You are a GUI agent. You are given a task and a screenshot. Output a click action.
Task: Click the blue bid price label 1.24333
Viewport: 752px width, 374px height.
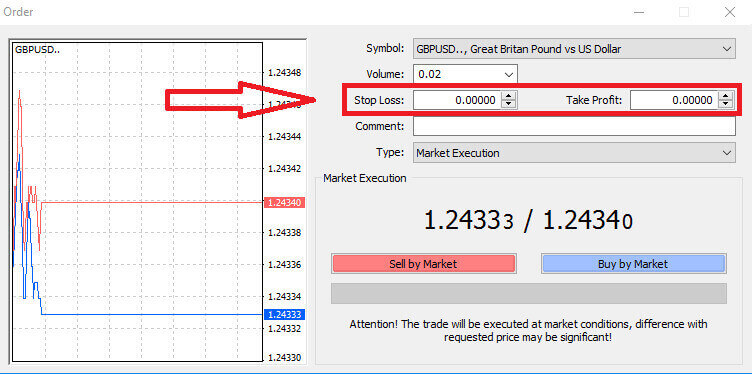[x=284, y=315]
